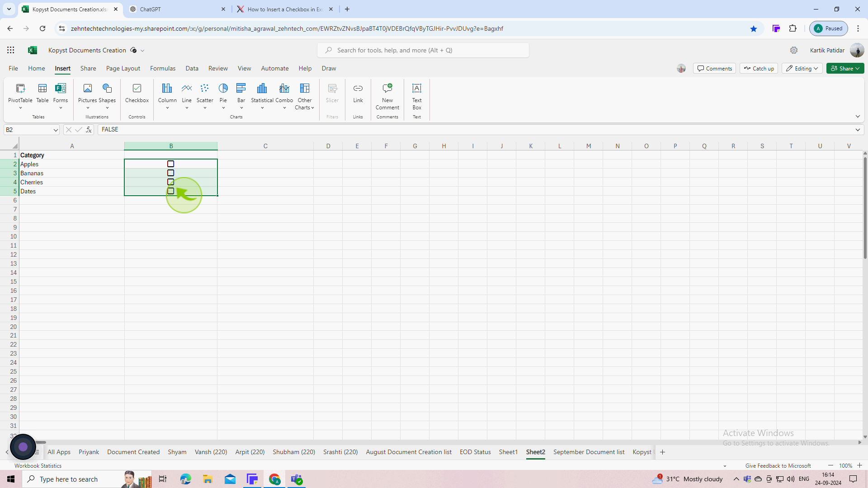Insert a Text Box
868x488 pixels.
coord(417,96)
